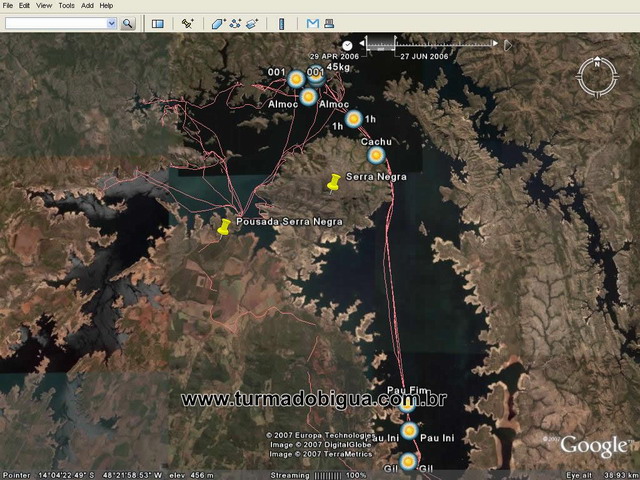Select the 1h sun waypoint icon
This screenshot has width=640, height=480.
tap(353, 119)
